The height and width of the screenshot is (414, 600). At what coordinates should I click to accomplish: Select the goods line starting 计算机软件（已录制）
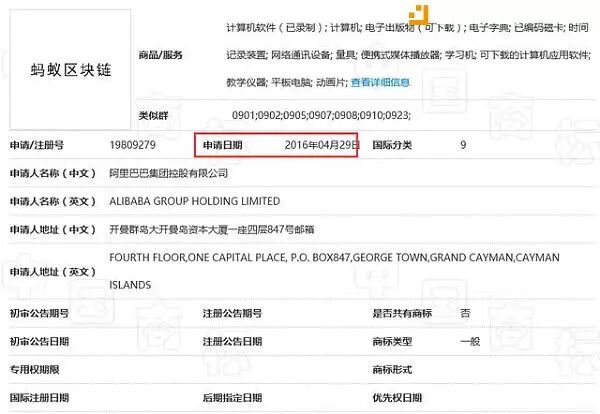pos(408,28)
